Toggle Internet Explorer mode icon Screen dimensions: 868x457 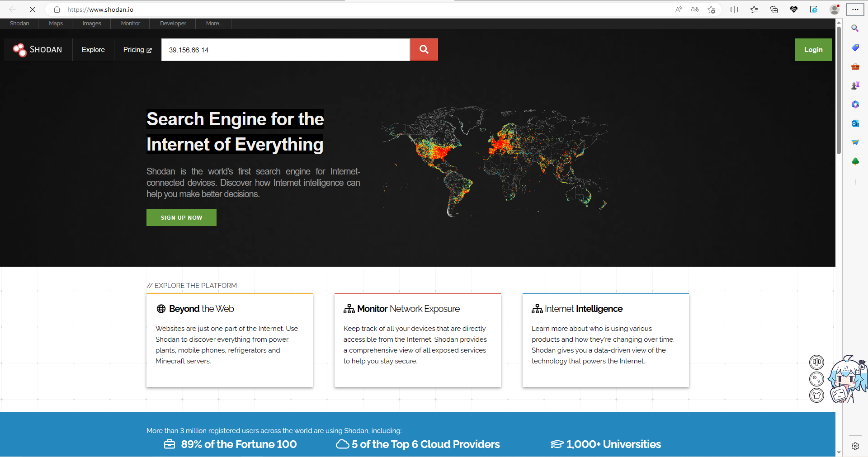pyautogui.click(x=814, y=9)
